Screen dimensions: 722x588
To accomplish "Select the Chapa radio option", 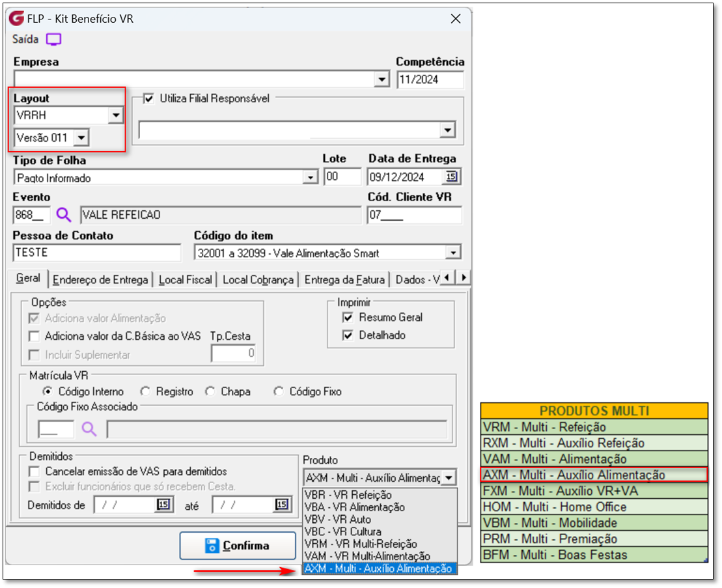I will 210,391.
